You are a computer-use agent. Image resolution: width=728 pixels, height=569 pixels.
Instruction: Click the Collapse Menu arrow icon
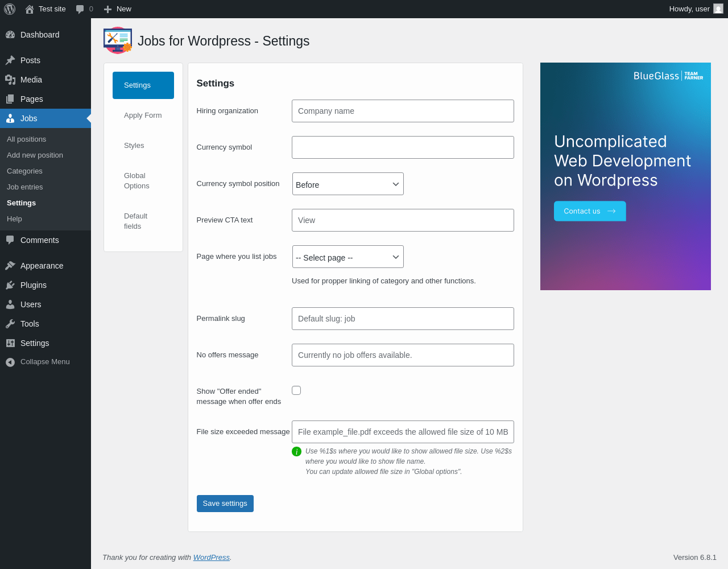10,362
